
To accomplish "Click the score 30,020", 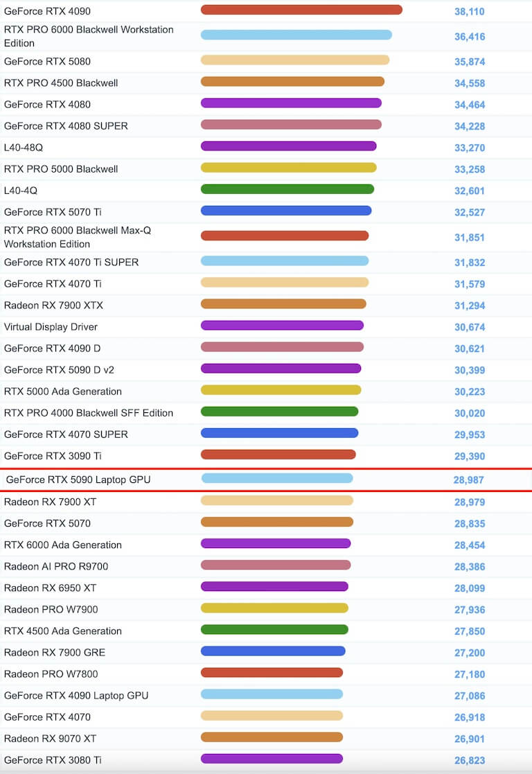I will [470, 413].
